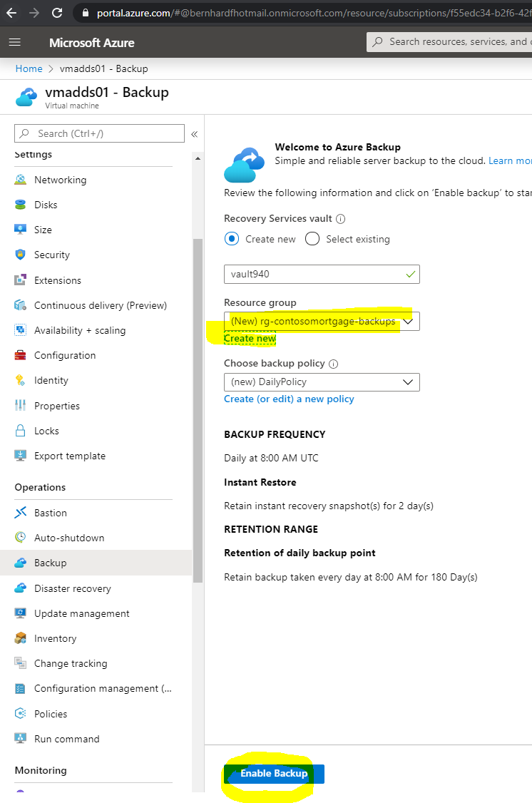Click the Extensions icon
This screenshot has width=532, height=803.
click(21, 280)
